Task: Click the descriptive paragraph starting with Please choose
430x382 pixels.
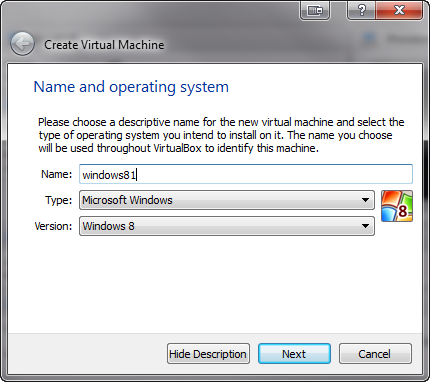Action: 221,135
